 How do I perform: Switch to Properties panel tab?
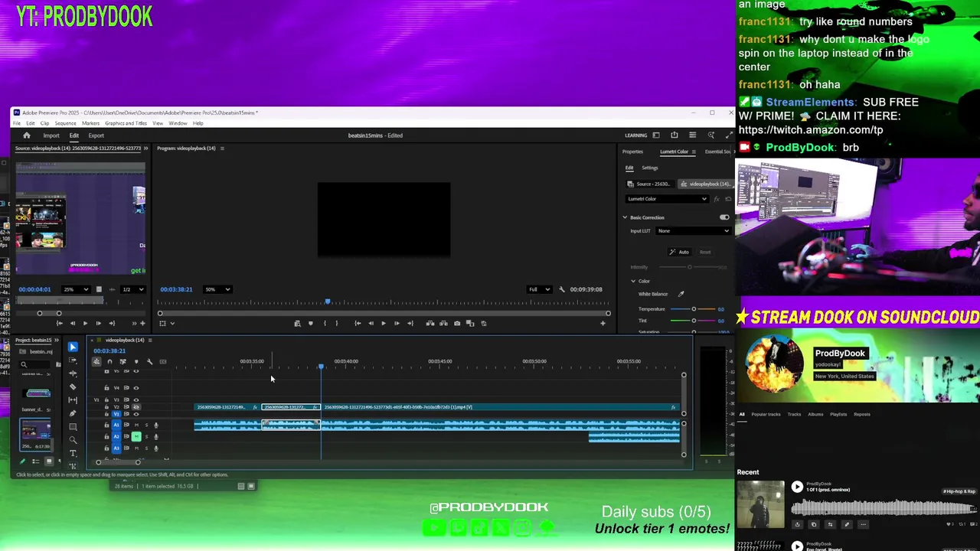(x=632, y=152)
